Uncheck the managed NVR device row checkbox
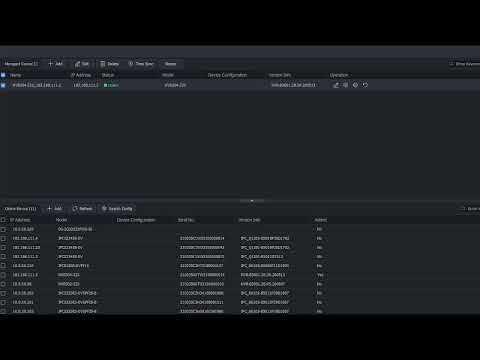480x360 pixels. pos(3,85)
